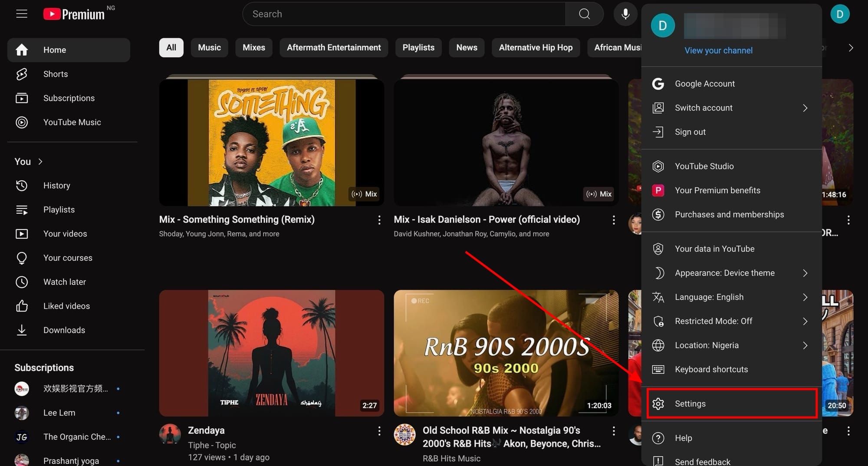Open Google Account from the menu

tap(731, 84)
